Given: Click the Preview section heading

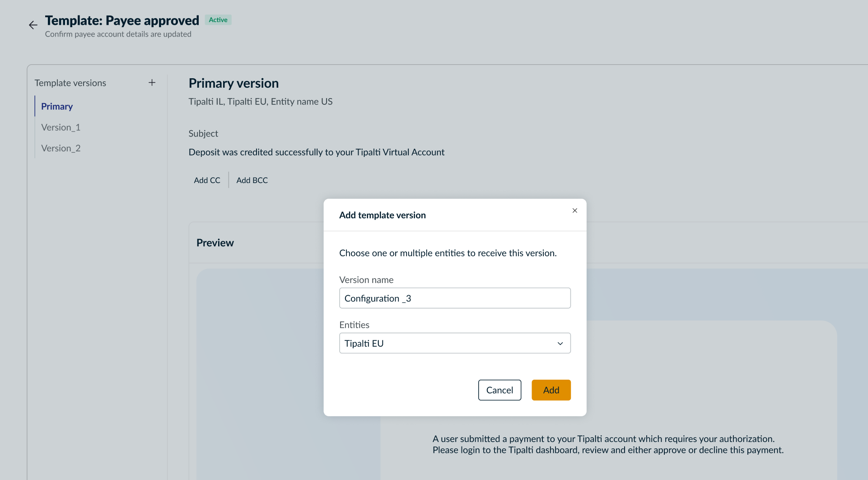Looking at the screenshot, I should click(x=215, y=243).
